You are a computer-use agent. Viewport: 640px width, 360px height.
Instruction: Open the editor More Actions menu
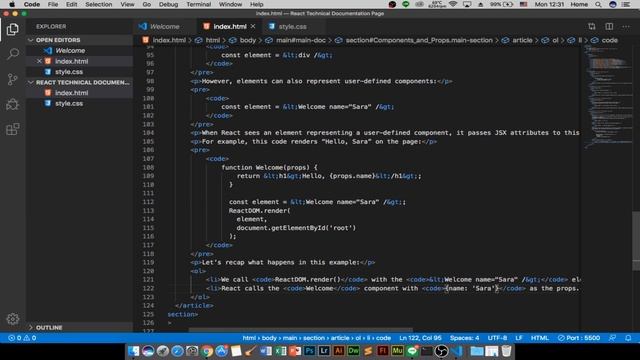626,27
